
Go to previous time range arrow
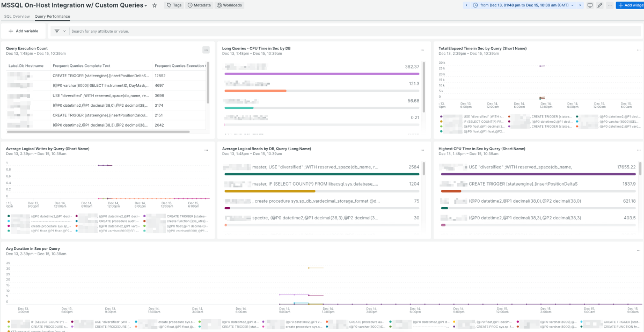pyautogui.click(x=466, y=5)
